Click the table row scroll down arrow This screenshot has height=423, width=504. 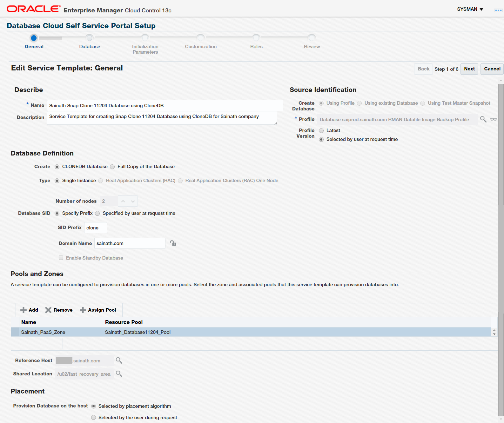[x=494, y=334]
